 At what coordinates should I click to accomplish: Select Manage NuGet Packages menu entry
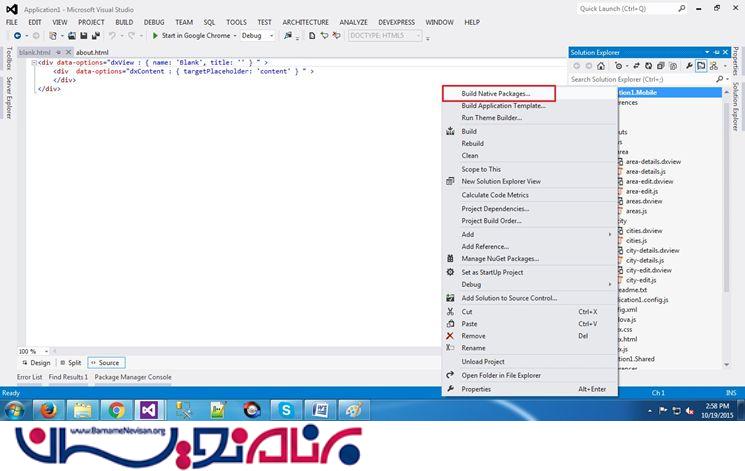tap(500, 259)
